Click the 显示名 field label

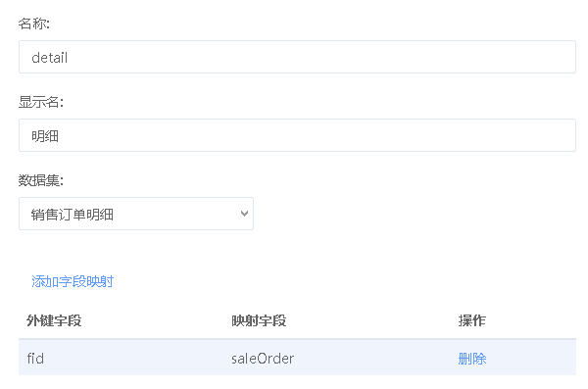pos(41,102)
